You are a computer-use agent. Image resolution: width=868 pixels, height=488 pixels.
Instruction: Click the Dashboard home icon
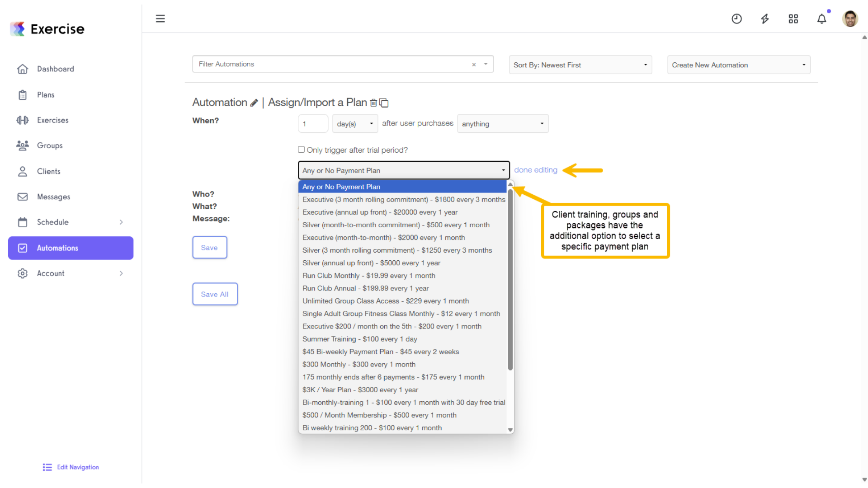point(23,69)
